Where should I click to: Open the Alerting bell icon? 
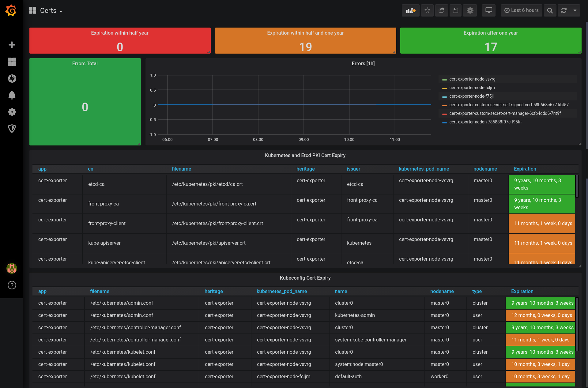tap(12, 95)
